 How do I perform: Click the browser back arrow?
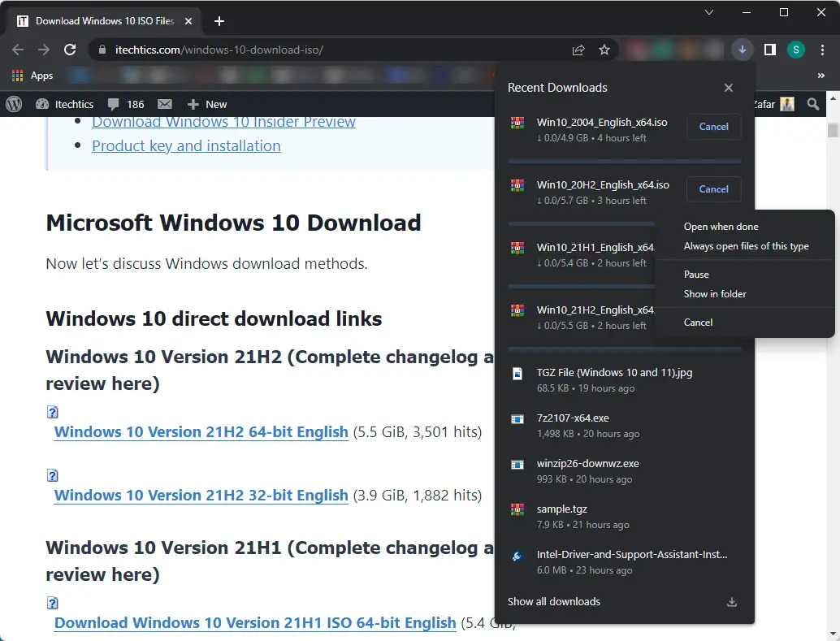[x=18, y=50]
